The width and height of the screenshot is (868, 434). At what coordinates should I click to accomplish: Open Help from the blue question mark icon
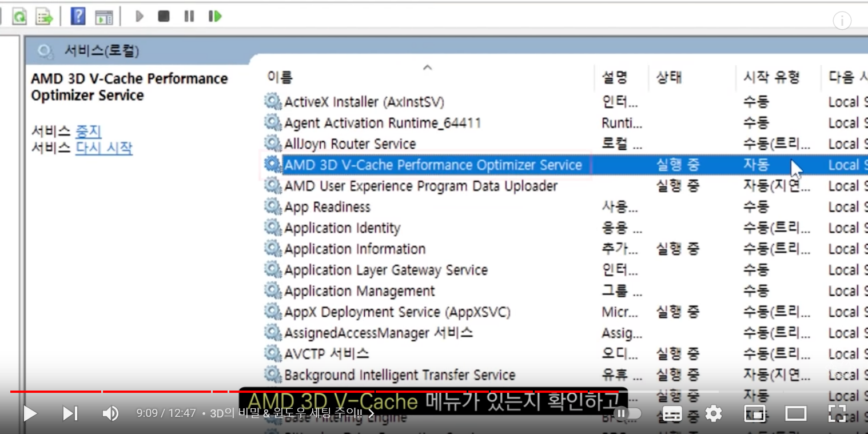tap(78, 16)
